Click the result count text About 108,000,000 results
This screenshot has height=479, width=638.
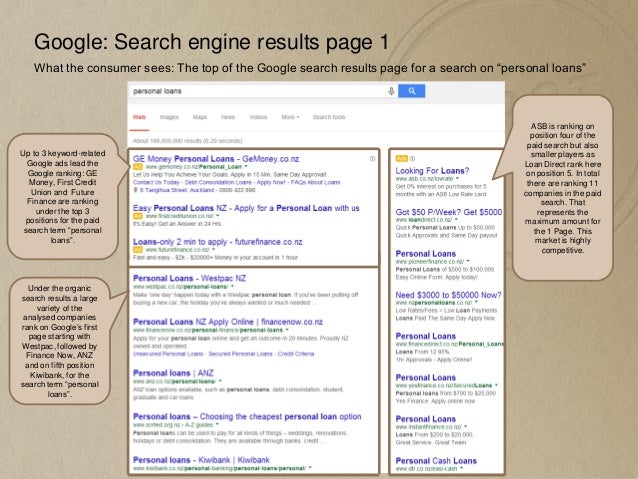tap(188, 141)
